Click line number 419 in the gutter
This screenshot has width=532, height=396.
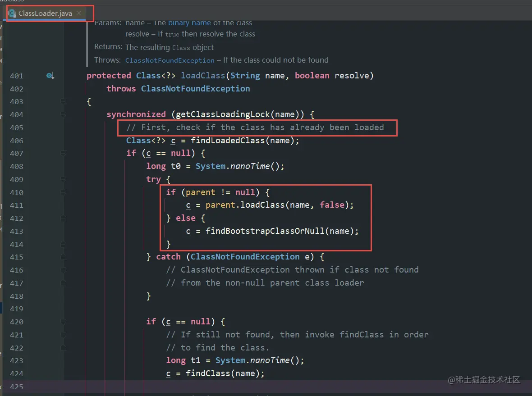pyautogui.click(x=16, y=309)
